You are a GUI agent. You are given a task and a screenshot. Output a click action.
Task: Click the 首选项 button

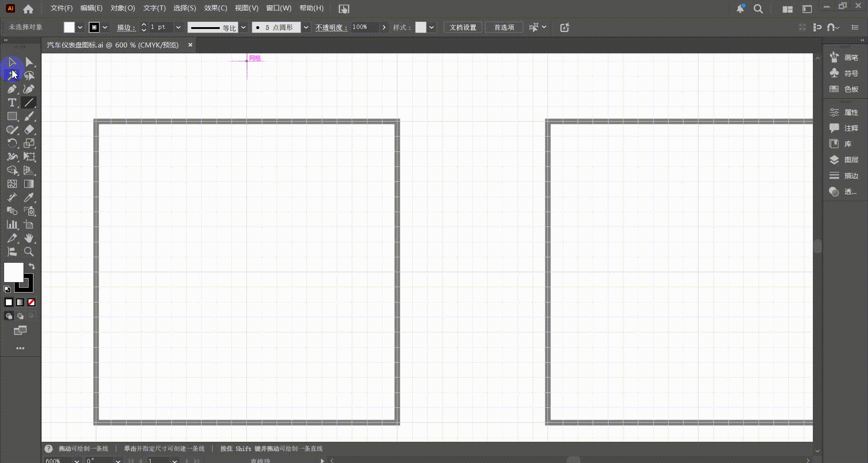504,28
